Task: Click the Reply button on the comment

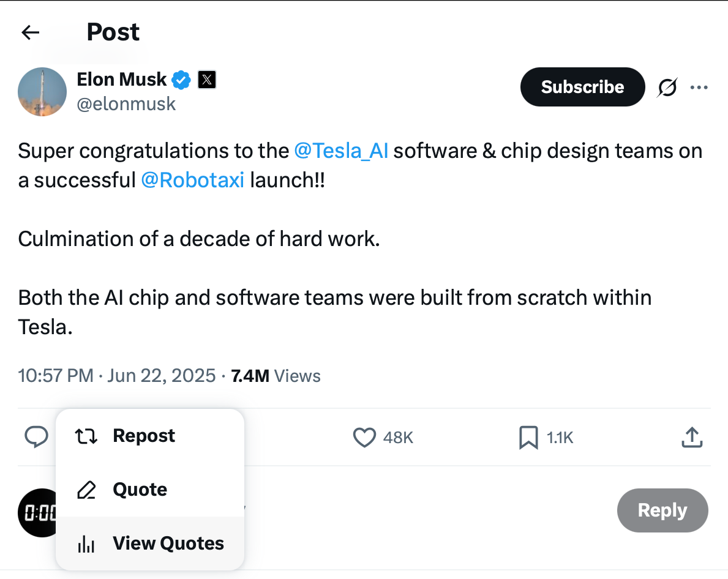Action: 662,510
